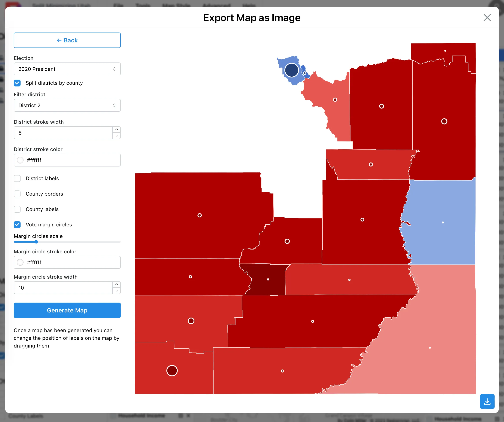Drag the Margin circles scale slider

point(36,242)
